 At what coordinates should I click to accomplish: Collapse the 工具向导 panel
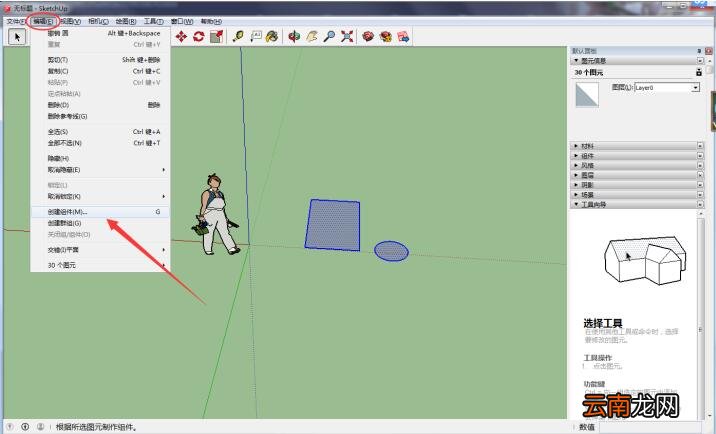click(576, 204)
